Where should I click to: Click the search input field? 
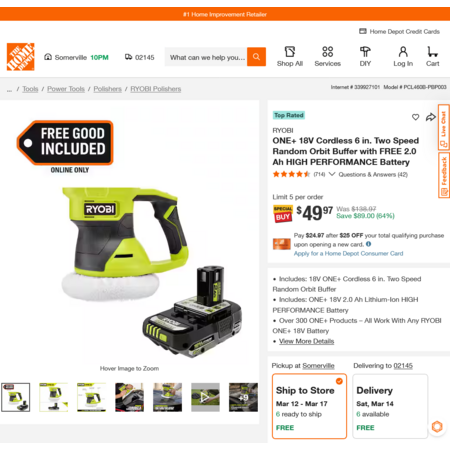pos(206,57)
